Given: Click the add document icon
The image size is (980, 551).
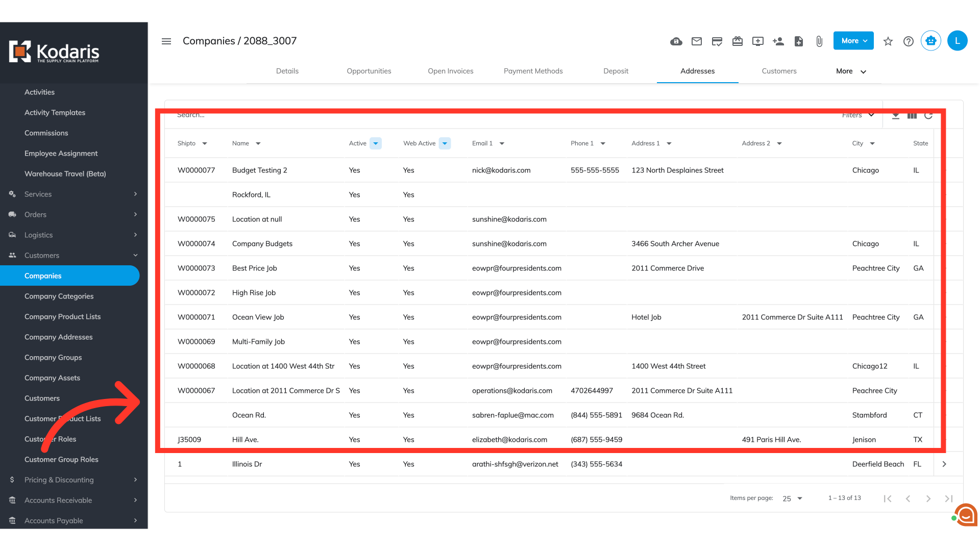Looking at the screenshot, I should [799, 41].
